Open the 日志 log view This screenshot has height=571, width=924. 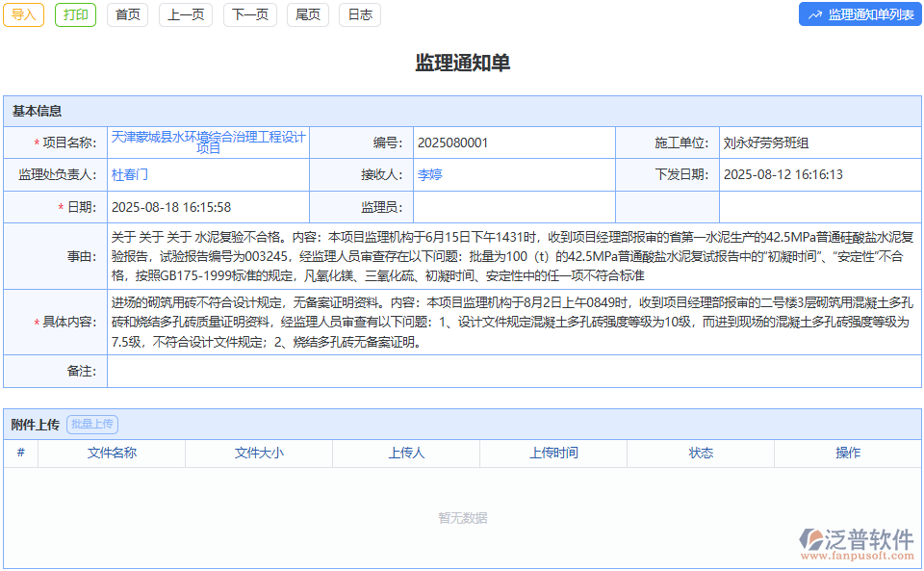pyautogui.click(x=359, y=14)
